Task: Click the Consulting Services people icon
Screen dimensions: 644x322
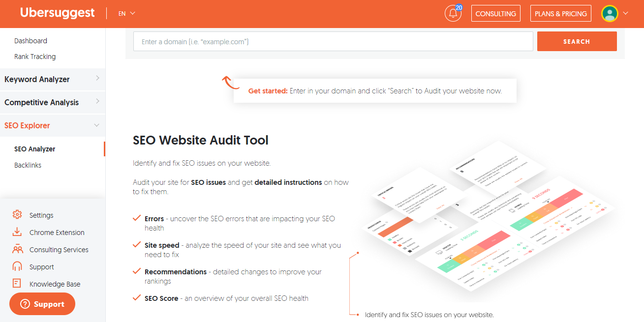Action: pyautogui.click(x=17, y=249)
